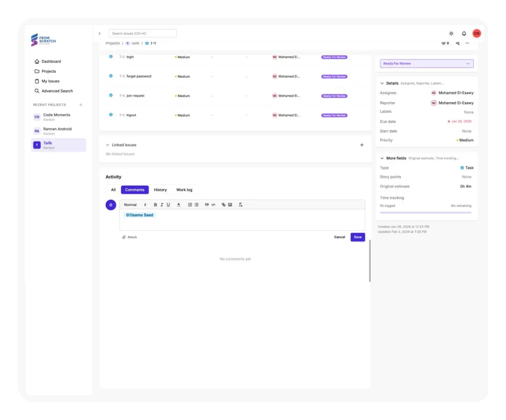Save the comment
The width and height of the screenshot is (506, 420).
click(x=357, y=237)
